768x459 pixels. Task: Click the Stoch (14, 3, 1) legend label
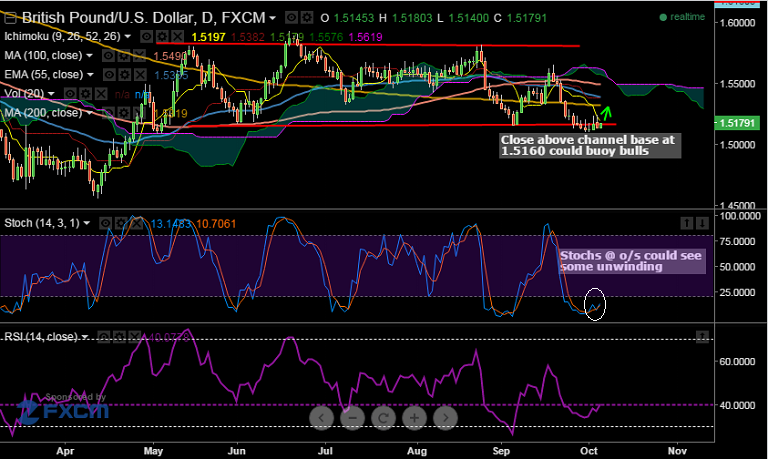[x=42, y=223]
